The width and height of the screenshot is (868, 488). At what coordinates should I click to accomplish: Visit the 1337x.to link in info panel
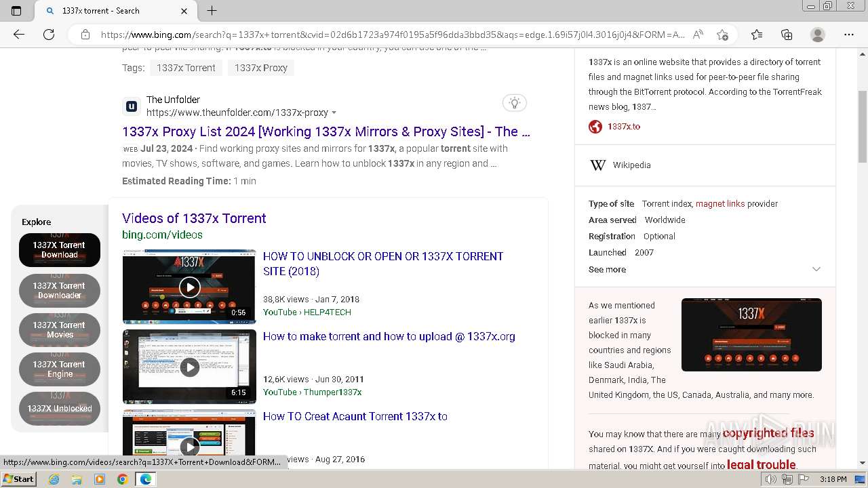click(x=624, y=127)
